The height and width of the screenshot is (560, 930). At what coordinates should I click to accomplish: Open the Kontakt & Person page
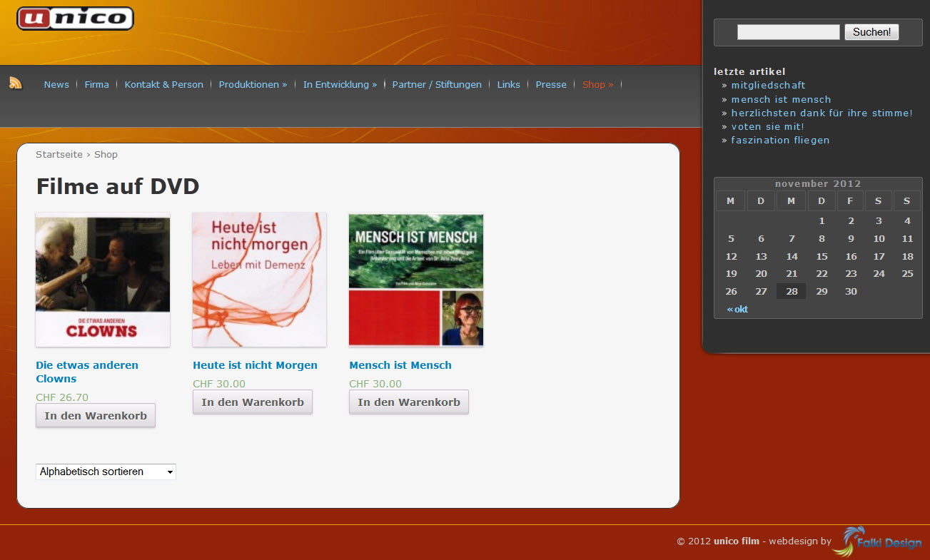(163, 84)
